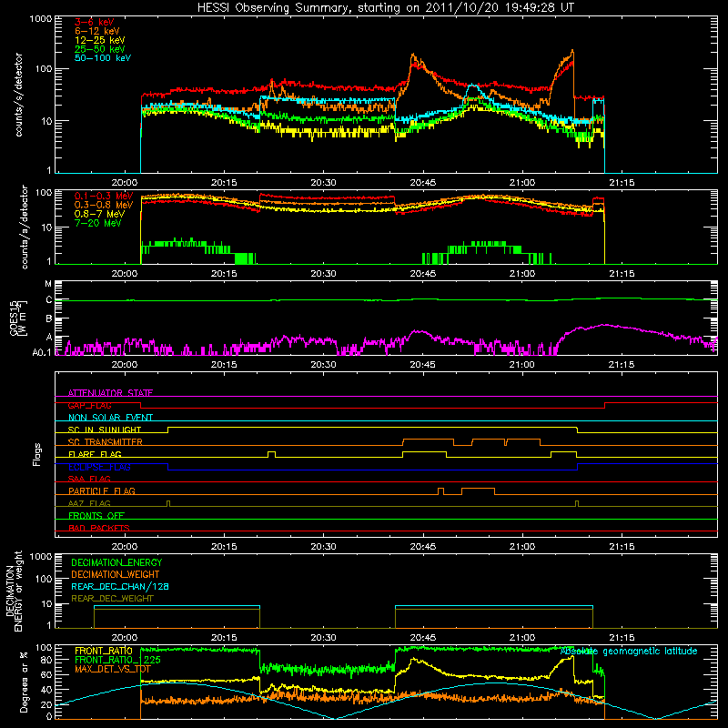Click the 0.1-0.3 MeV legend label

pos(104,196)
